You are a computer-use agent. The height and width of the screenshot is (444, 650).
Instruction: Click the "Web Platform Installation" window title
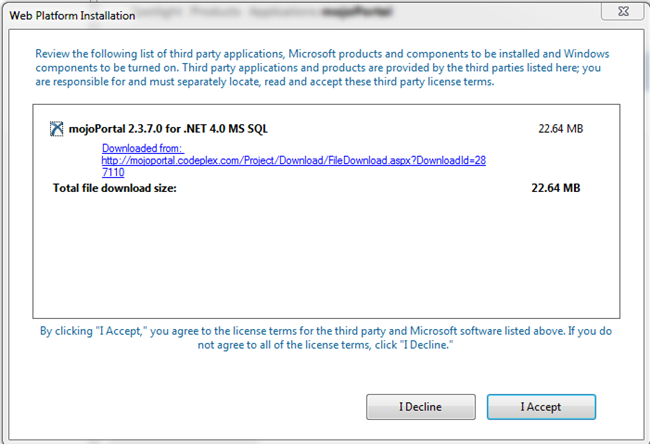(72, 15)
